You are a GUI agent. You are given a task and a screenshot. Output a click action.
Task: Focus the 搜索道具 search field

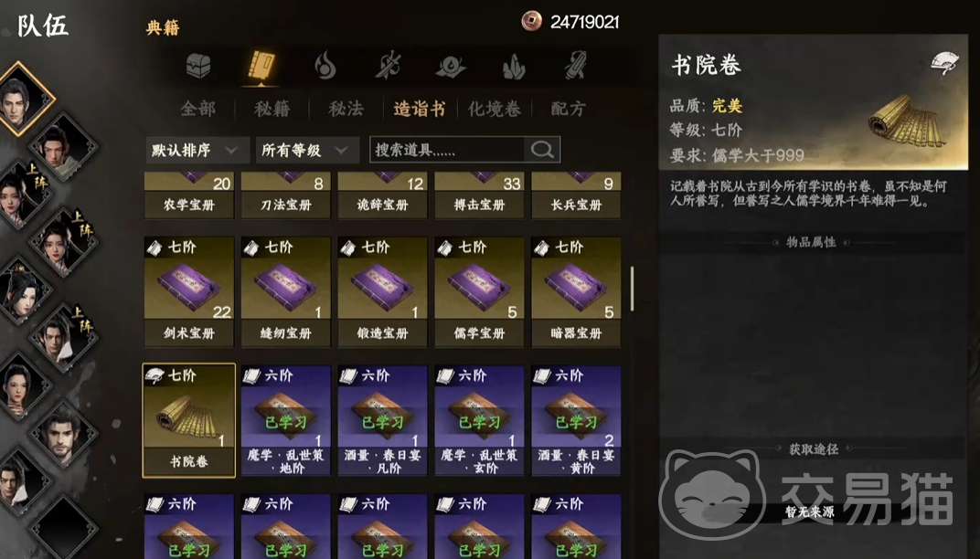(448, 150)
